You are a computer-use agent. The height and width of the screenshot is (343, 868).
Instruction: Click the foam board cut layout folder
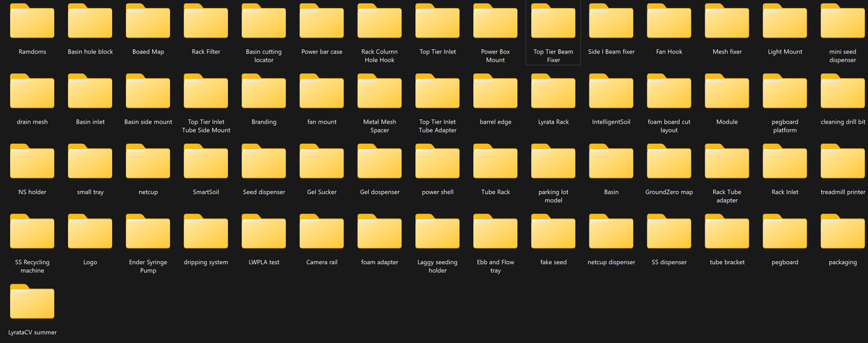[669, 90]
